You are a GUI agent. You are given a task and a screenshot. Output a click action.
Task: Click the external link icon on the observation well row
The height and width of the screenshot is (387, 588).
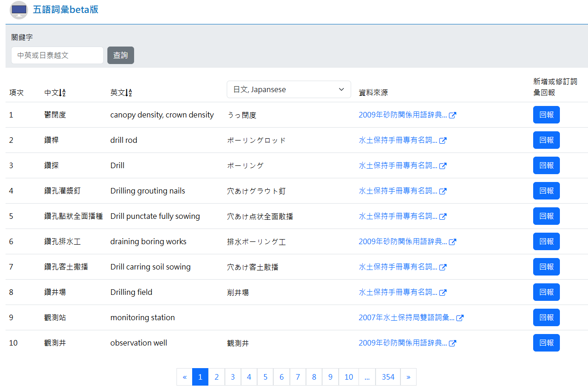[x=453, y=343]
